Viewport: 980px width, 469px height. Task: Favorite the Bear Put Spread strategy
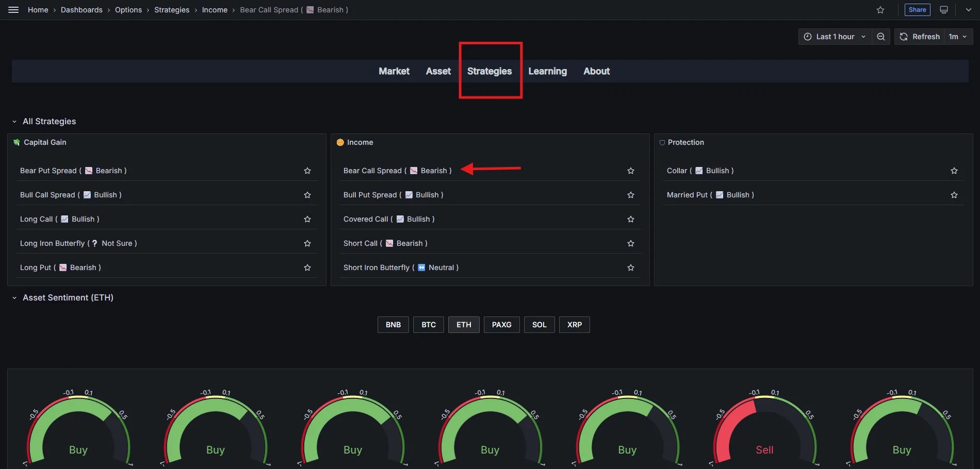click(307, 171)
